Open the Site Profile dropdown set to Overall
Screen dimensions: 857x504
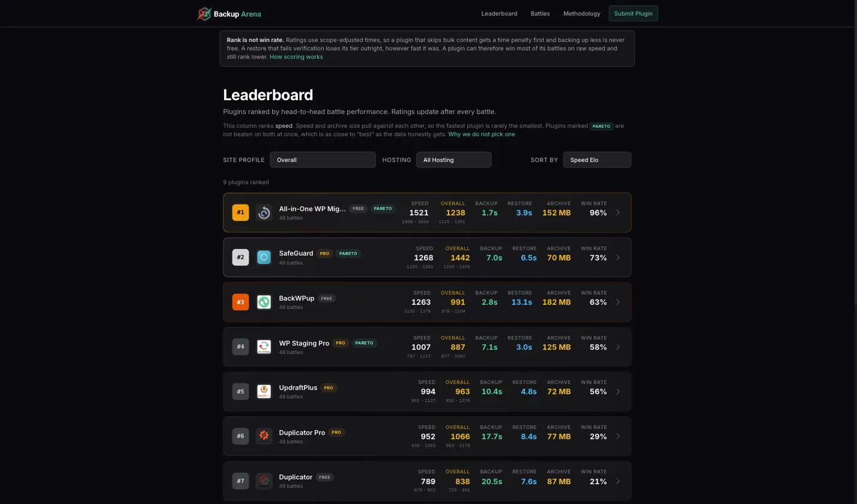coord(323,160)
